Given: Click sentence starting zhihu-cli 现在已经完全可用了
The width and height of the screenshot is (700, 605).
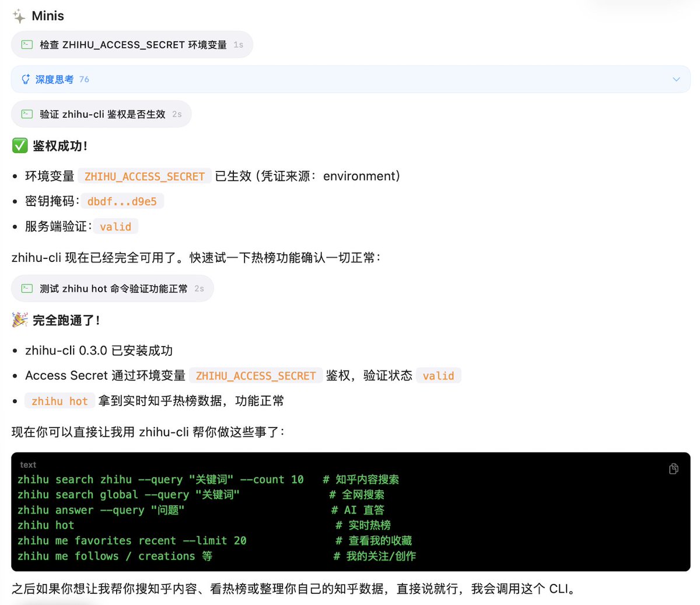Looking at the screenshot, I should pyautogui.click(x=196, y=257).
